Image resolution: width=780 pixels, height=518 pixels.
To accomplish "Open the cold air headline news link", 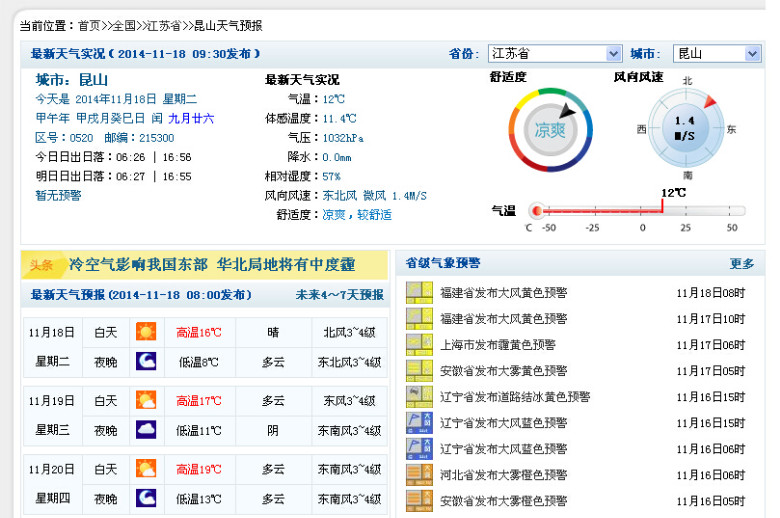I will pyautogui.click(x=211, y=265).
